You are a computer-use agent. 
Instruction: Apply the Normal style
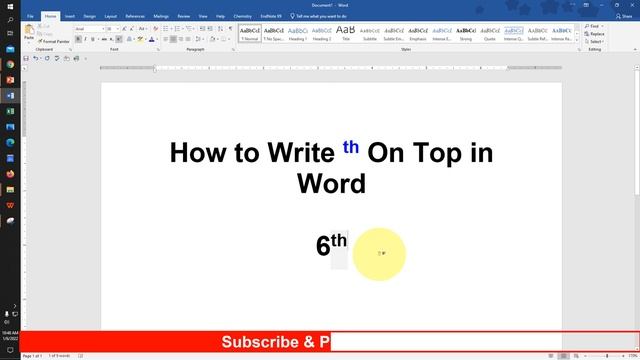[249, 33]
